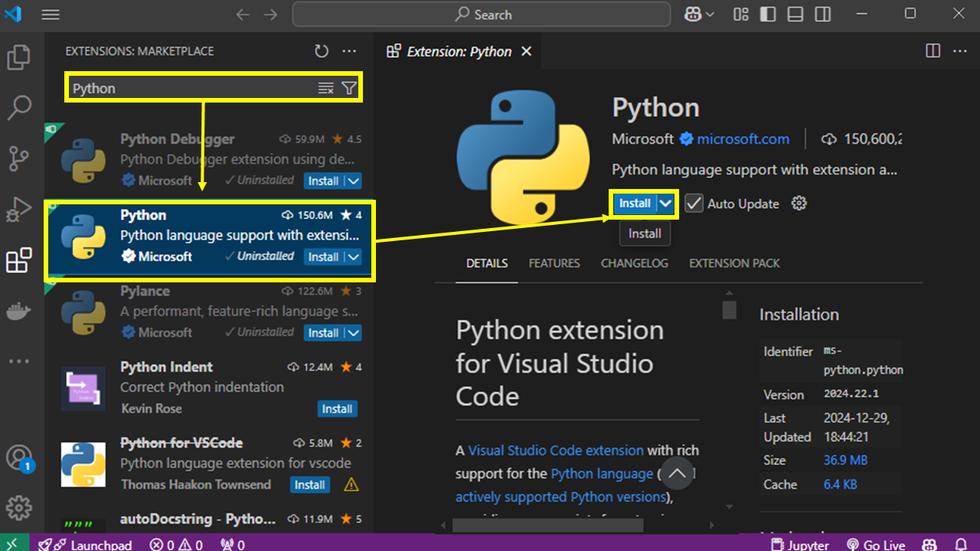Open the microsoft.com publisher link
The image size is (980, 551).
[743, 139]
